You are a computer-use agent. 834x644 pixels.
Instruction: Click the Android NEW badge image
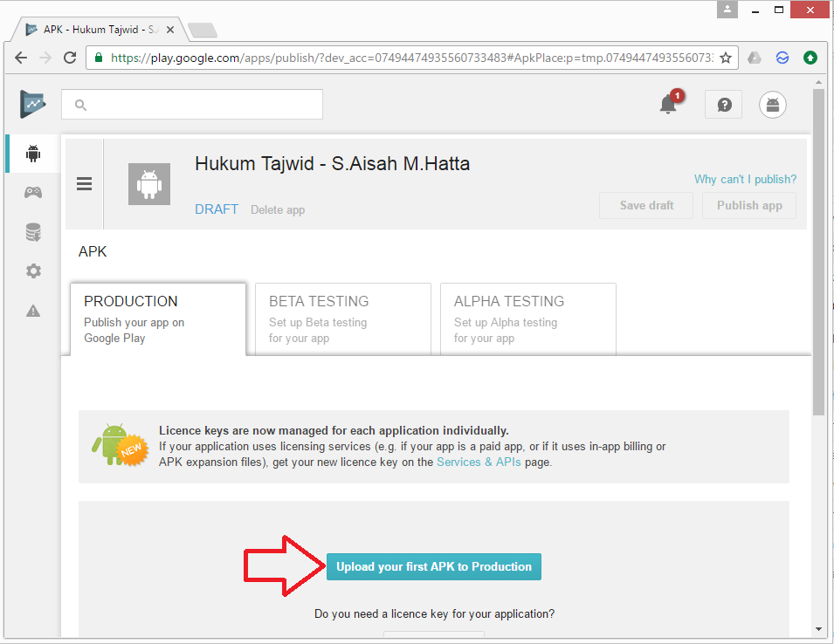point(119,445)
